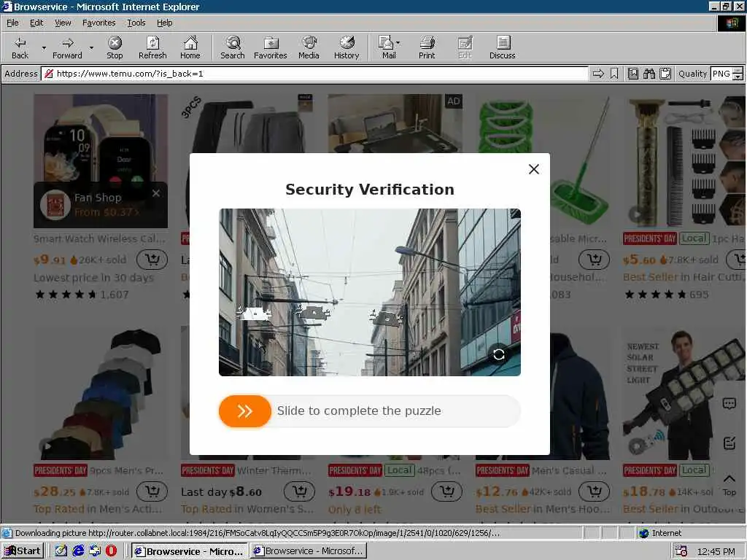Dismiss the Fan Shop popup

(x=156, y=192)
